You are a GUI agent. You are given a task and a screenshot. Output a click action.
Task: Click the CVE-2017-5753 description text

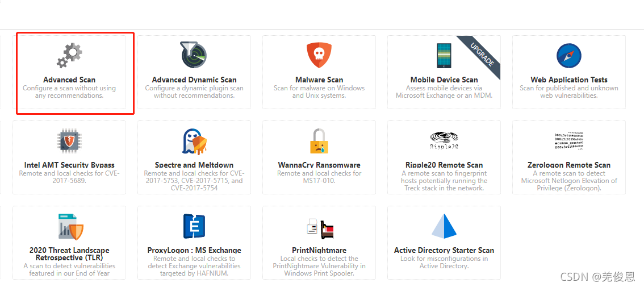194,181
